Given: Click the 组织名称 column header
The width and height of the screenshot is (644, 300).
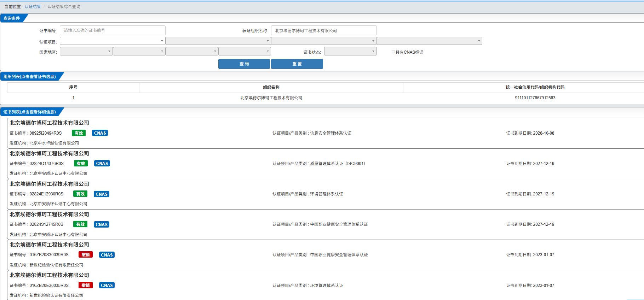Looking at the screenshot, I should 271,87.
